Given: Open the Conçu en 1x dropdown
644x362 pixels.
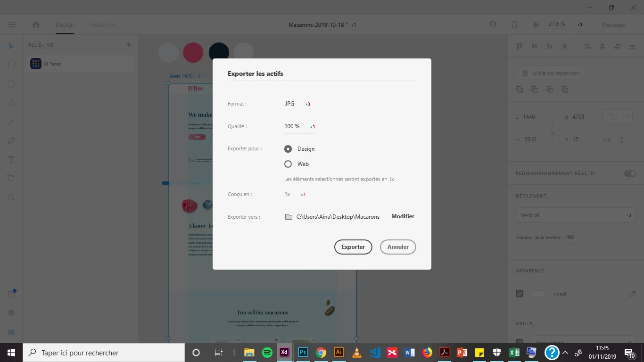Looking at the screenshot, I should [296, 194].
